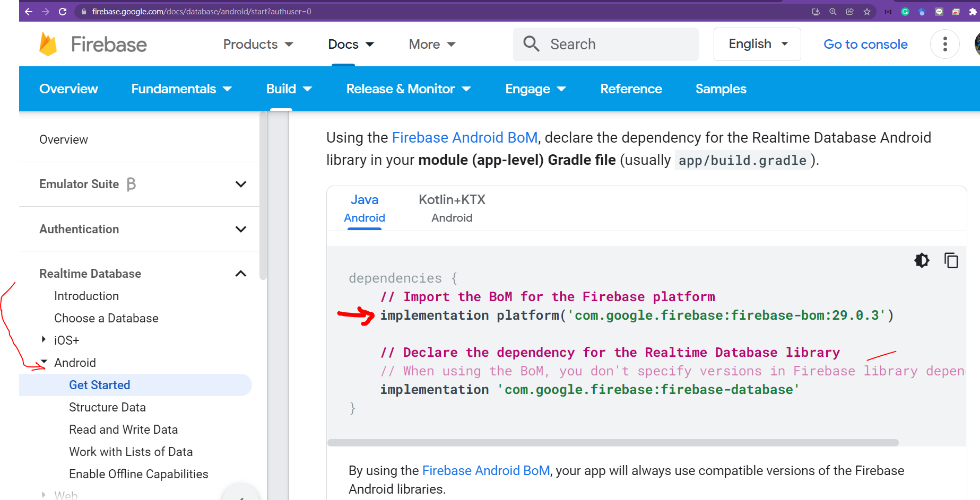Expand the Fundamentals menu

(x=181, y=89)
